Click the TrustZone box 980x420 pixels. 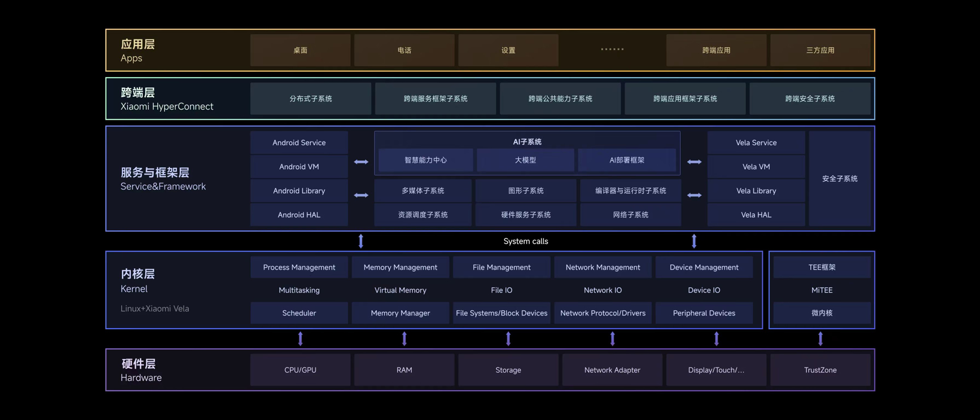pos(820,370)
